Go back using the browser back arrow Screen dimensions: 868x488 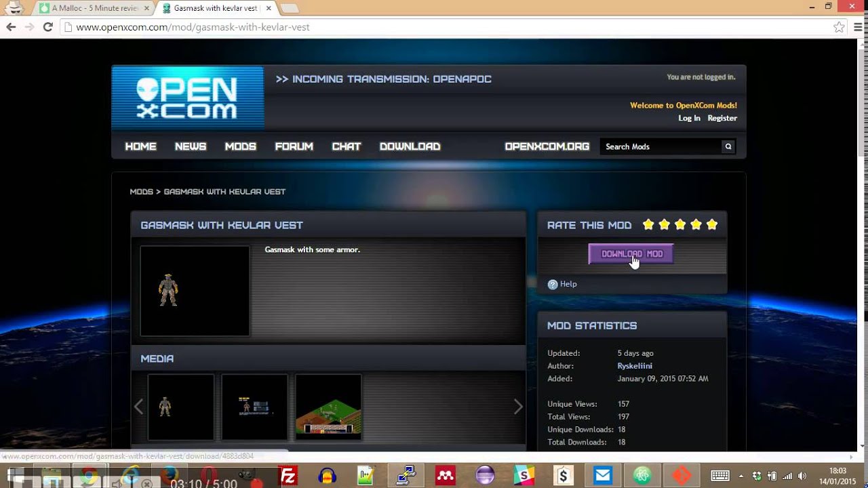tap(11, 27)
